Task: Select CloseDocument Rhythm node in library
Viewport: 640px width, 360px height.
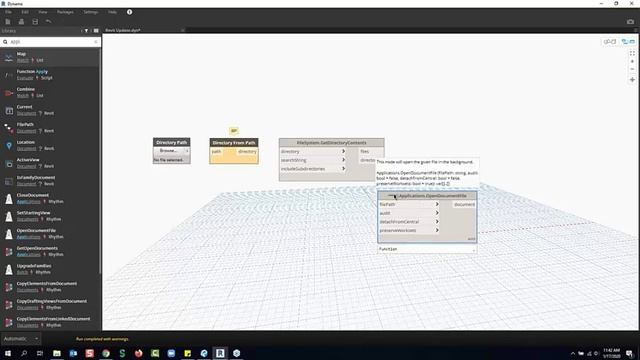Action: click(50, 198)
